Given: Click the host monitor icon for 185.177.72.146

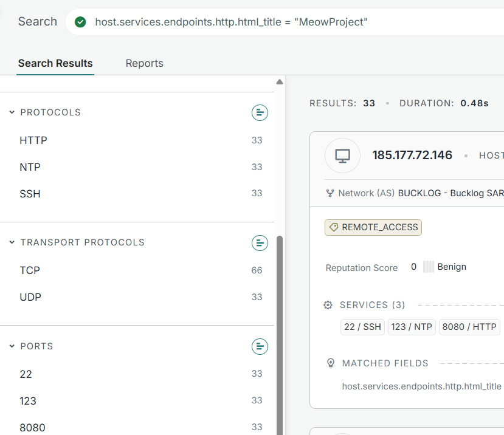Looking at the screenshot, I should (x=343, y=156).
